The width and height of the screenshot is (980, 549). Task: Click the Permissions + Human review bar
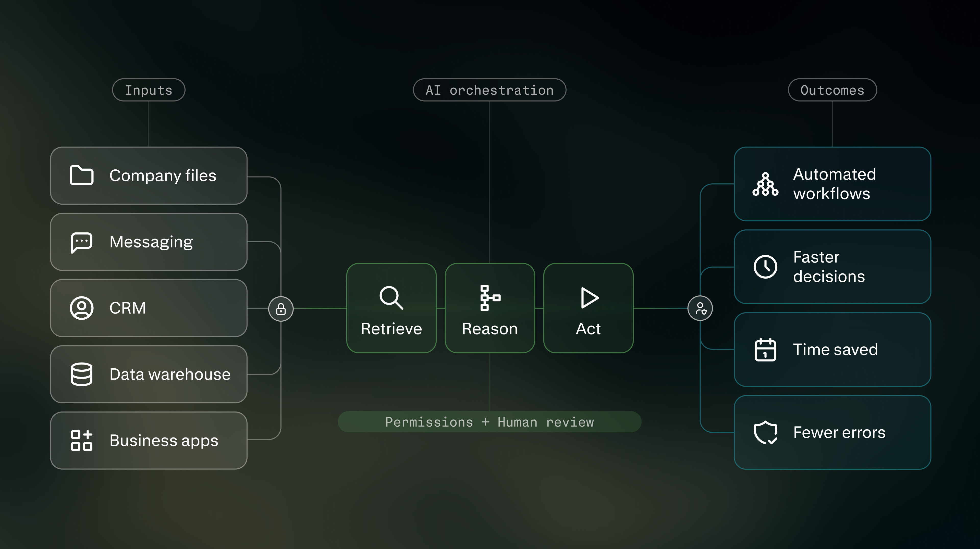pos(490,422)
